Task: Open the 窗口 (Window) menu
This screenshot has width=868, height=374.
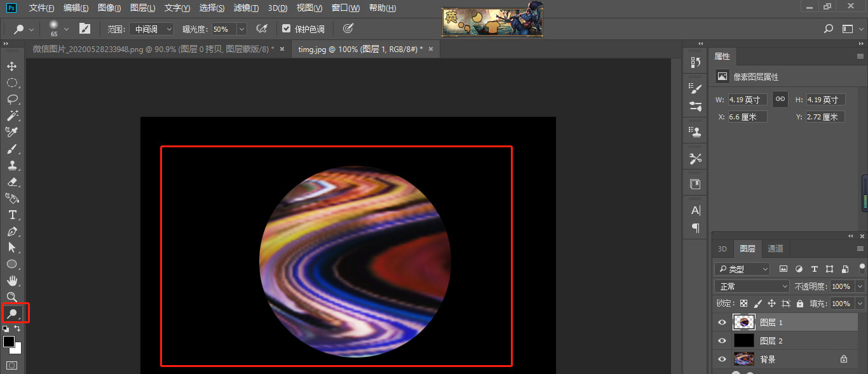Action: point(346,8)
